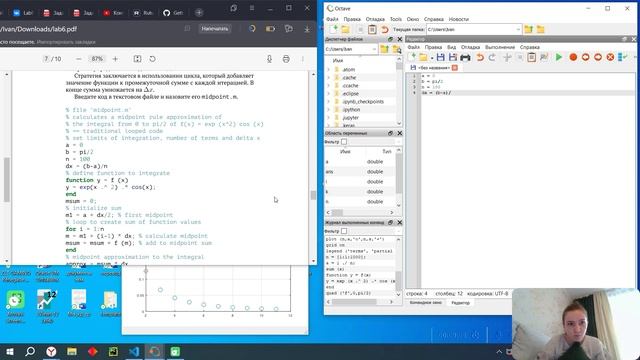Viewport: 640px width, 360px height.
Task: Click Save As icon in editor toolbar
Action: pyautogui.click(x=453, y=57)
